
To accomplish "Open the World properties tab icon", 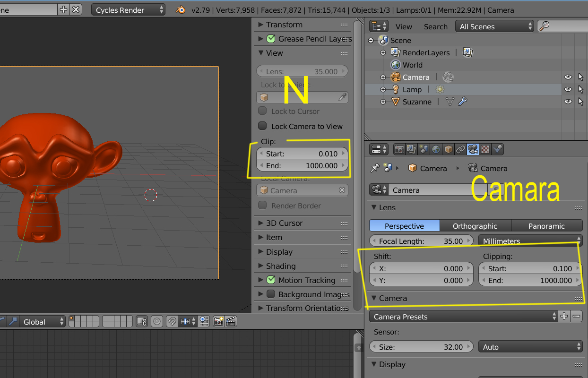I will pyautogui.click(x=436, y=149).
